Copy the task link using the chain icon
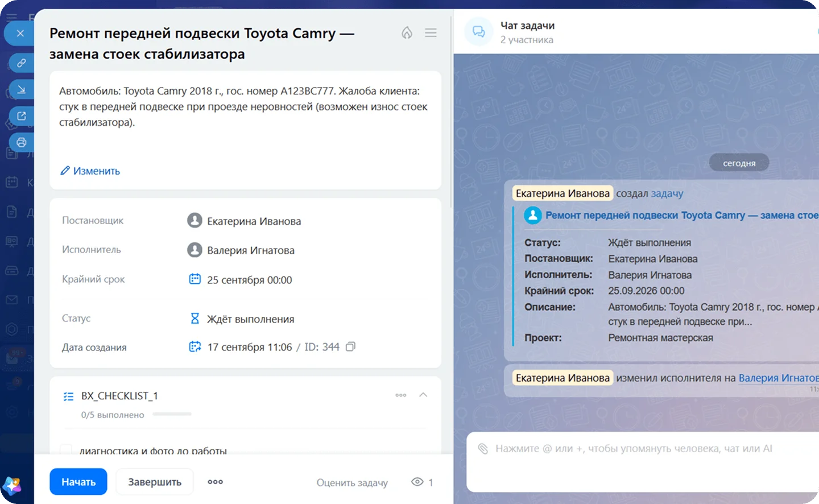Image resolution: width=819 pixels, height=504 pixels. 22,63
